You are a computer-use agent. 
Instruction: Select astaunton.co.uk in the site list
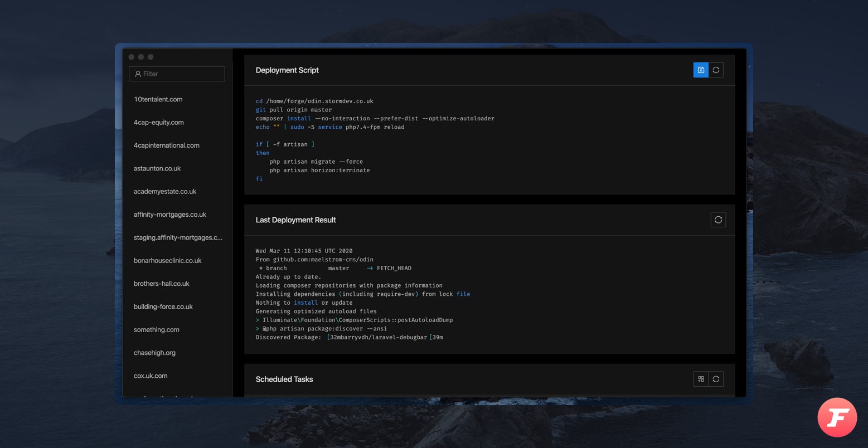pyautogui.click(x=157, y=168)
